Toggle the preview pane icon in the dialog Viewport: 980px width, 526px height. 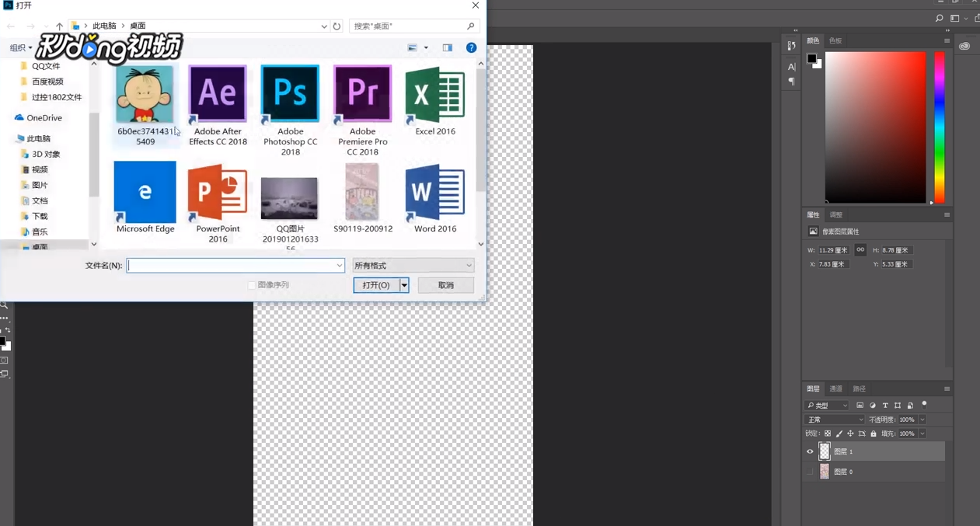coord(448,47)
